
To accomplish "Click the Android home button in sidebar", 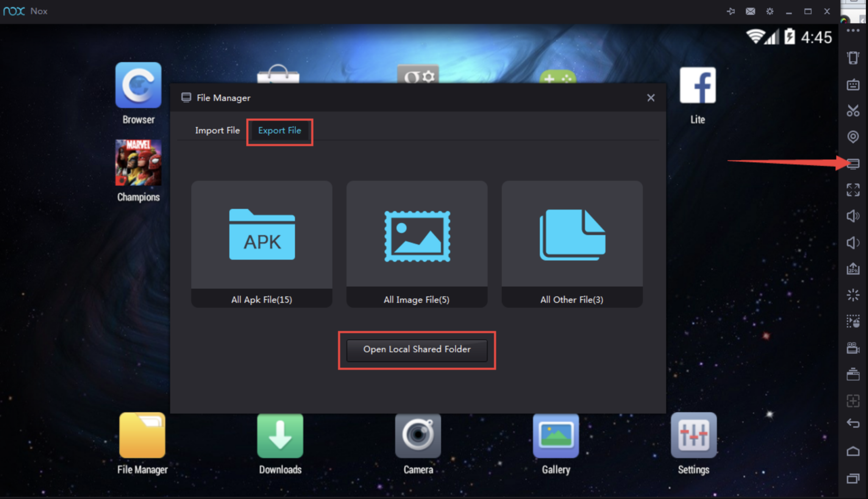I will (x=853, y=451).
